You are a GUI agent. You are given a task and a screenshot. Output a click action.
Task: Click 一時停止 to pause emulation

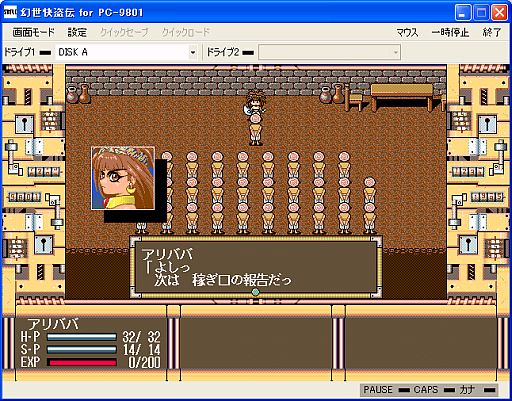tap(450, 32)
